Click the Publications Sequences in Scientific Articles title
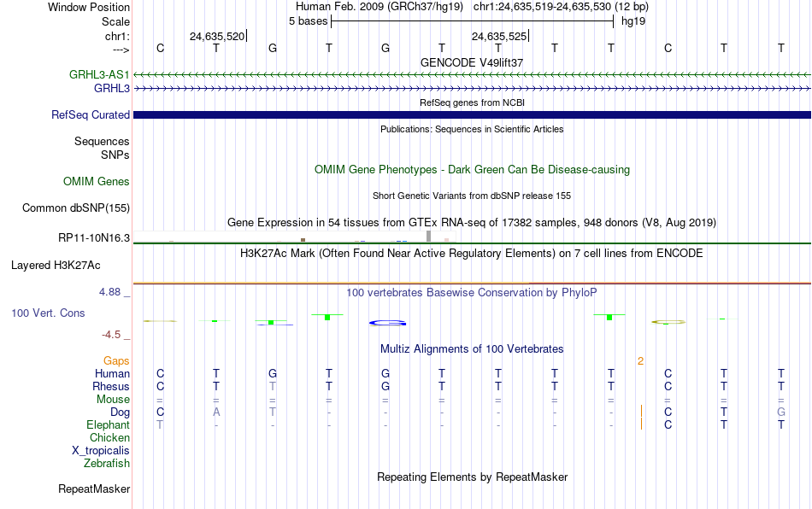812x509 pixels. coord(472,129)
